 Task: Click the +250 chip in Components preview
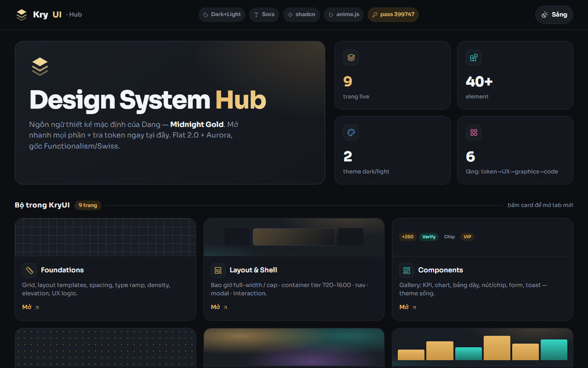tap(407, 237)
